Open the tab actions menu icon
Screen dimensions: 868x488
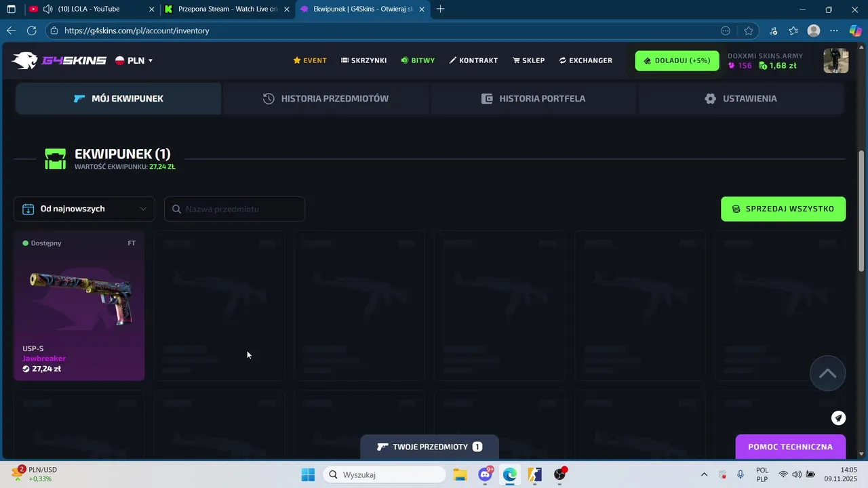point(11,9)
